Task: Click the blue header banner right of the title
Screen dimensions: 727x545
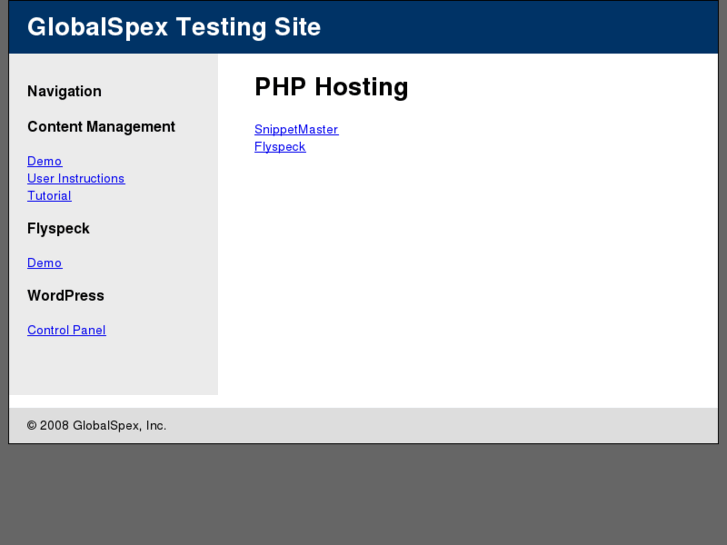Action: tap(520, 27)
